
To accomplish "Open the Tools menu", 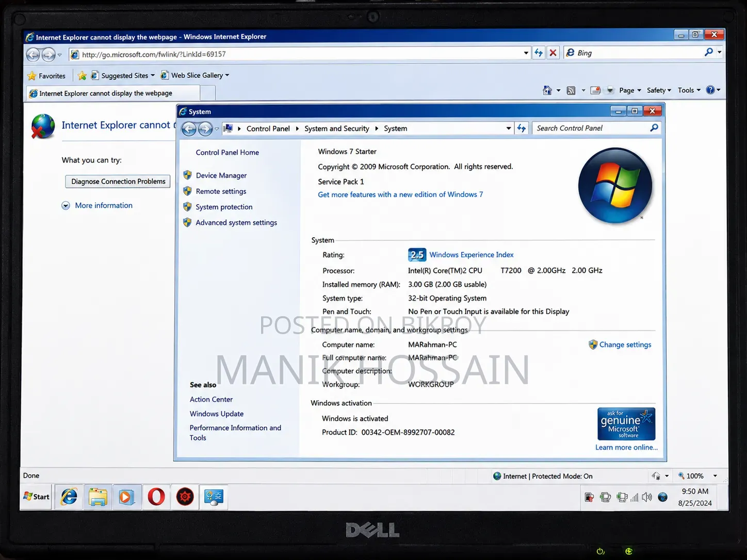I will tap(689, 90).
